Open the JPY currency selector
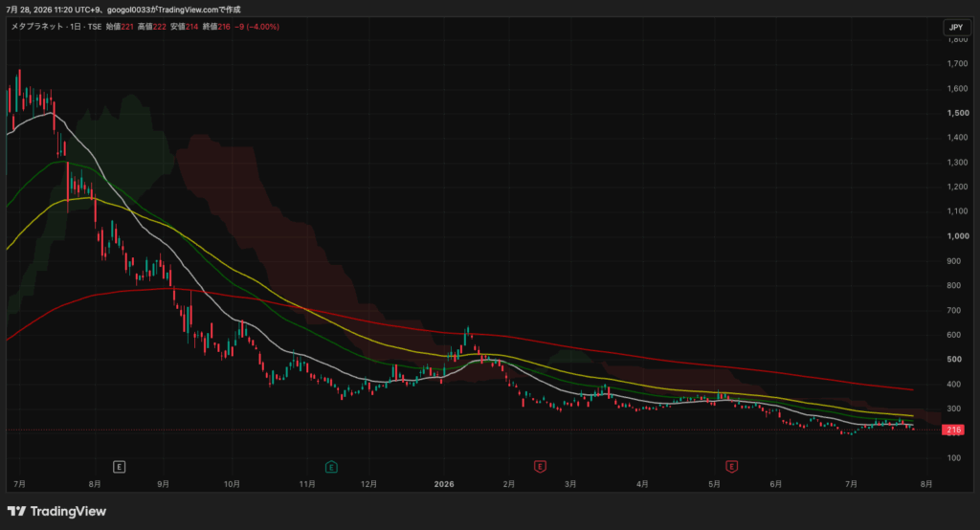Screen dimensions: 980x530 956,27
